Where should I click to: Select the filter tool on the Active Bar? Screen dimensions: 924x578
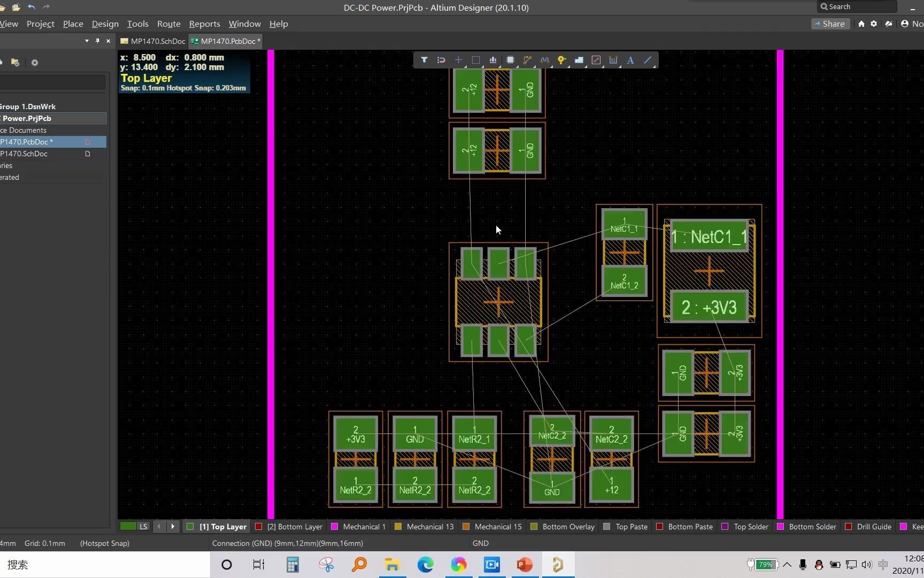pyautogui.click(x=424, y=60)
